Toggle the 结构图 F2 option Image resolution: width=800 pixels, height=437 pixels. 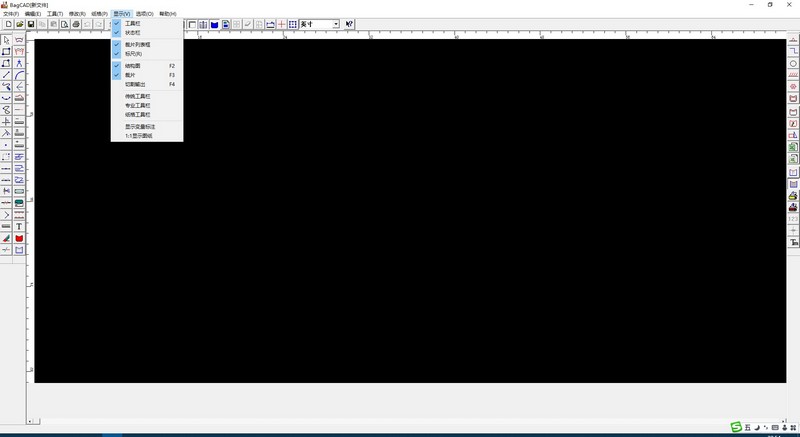click(133, 65)
